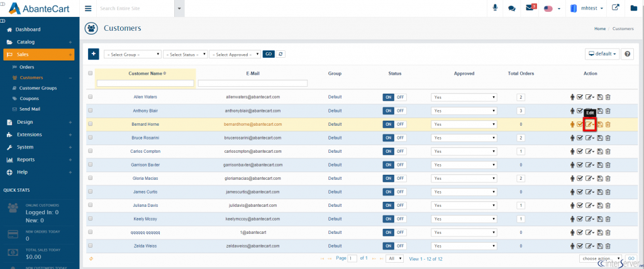Sort by Customer Name column header
Viewport: 644px width, 269px height.
click(x=145, y=74)
